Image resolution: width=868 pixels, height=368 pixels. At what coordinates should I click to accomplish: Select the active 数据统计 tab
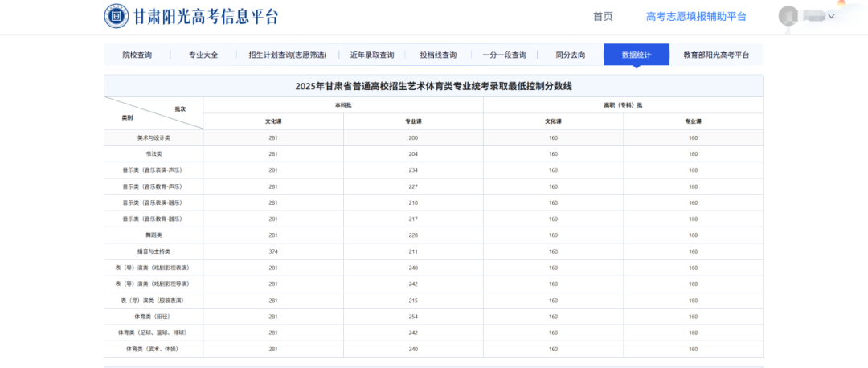pyautogui.click(x=636, y=55)
